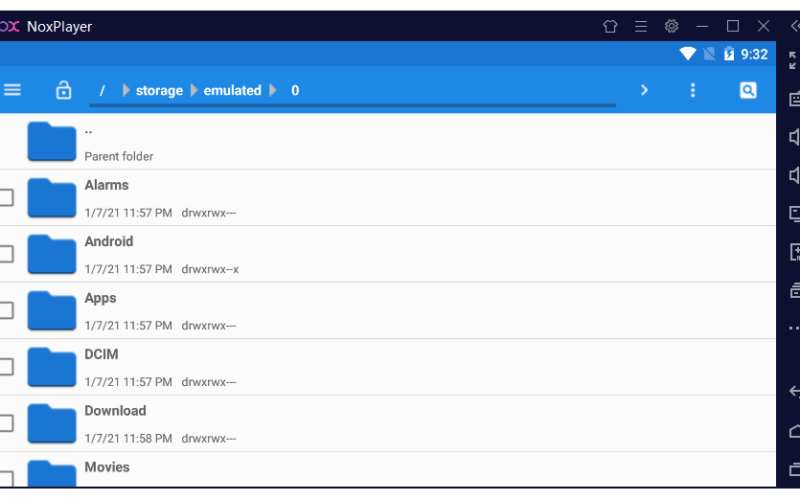This screenshot has width=800, height=500.
Task: Select the 0 breadcrumb segment
Action: tap(295, 91)
